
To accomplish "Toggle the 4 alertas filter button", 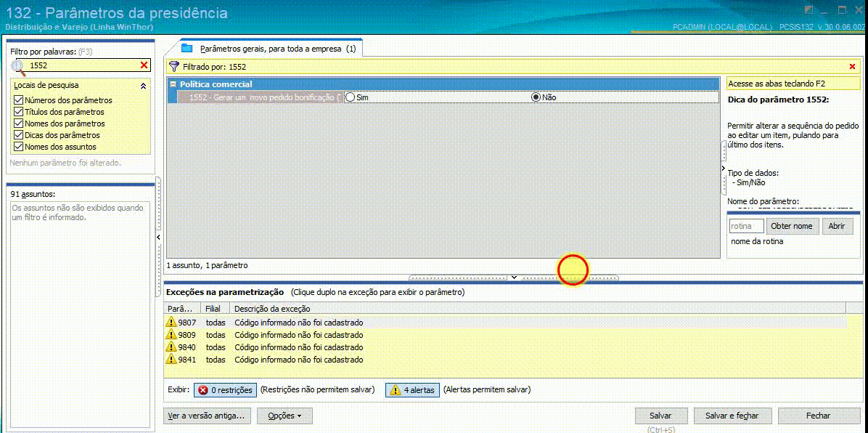I will coord(413,389).
